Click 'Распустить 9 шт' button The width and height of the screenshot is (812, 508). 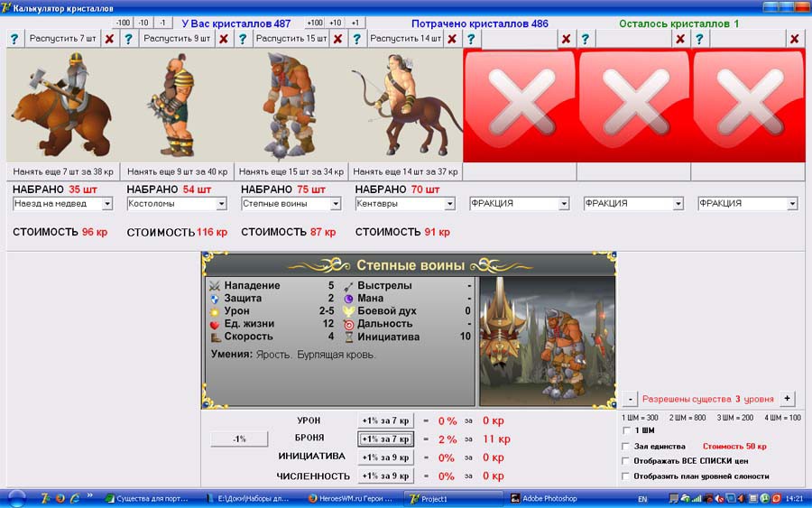[177, 39]
